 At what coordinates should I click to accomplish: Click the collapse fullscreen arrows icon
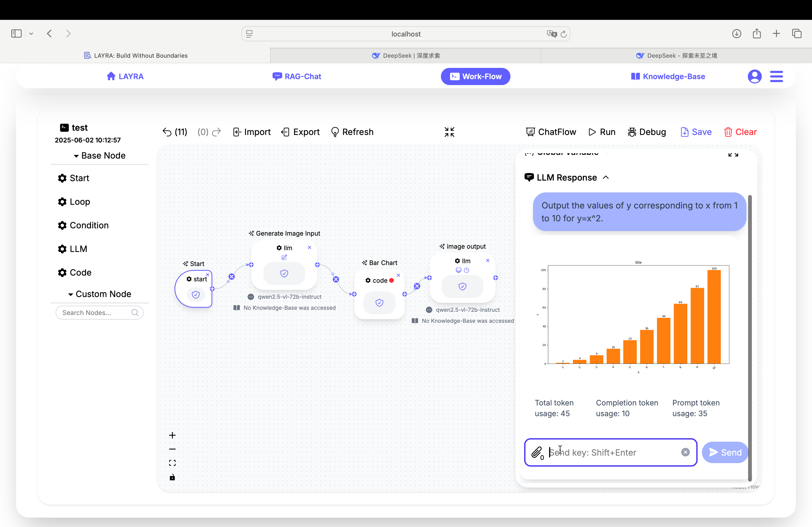point(449,132)
